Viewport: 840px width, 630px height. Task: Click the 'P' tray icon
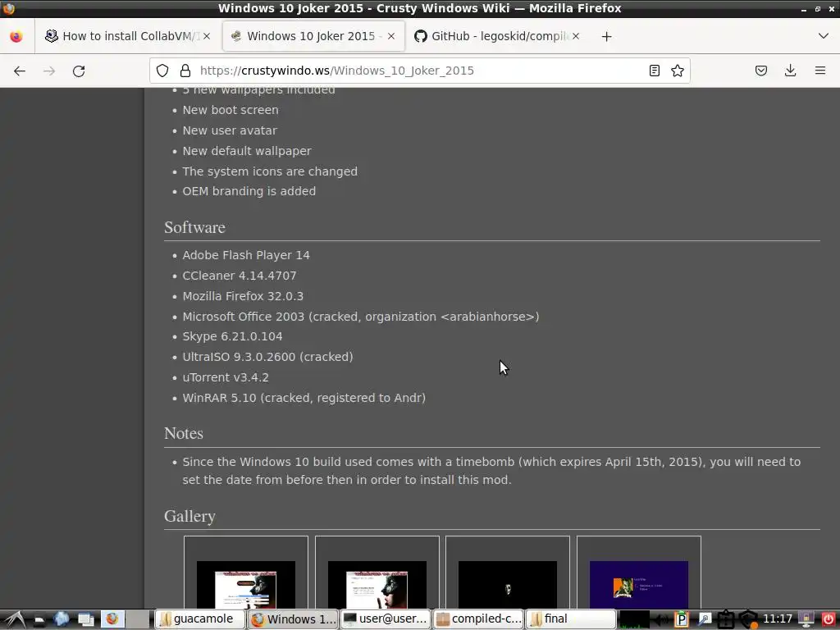click(682, 620)
